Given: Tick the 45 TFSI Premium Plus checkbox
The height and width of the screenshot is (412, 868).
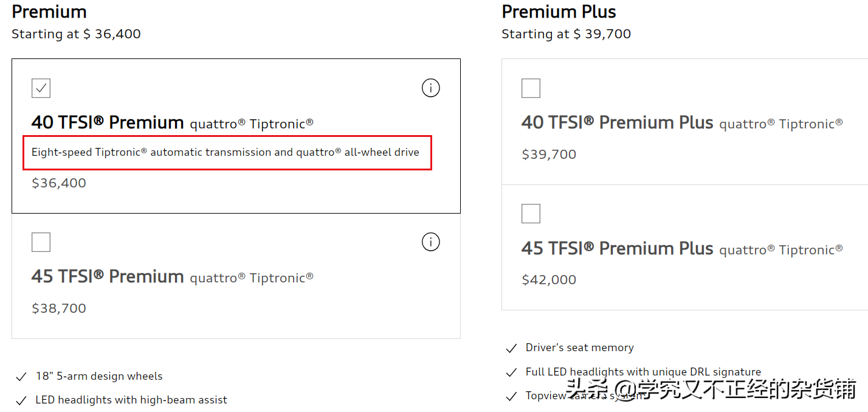Looking at the screenshot, I should [x=531, y=214].
